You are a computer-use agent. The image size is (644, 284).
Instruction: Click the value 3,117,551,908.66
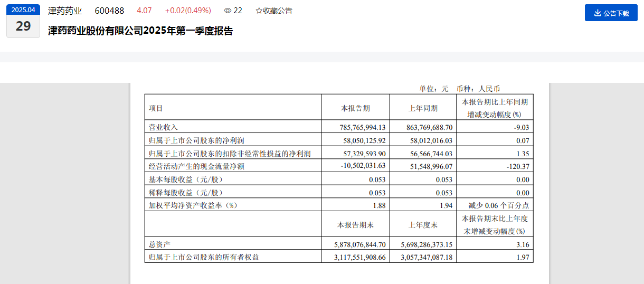point(361,257)
